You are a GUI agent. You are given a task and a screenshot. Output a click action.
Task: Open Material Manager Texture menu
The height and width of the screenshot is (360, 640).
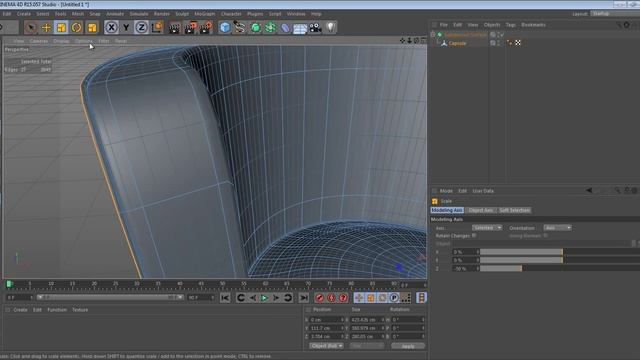click(80, 310)
